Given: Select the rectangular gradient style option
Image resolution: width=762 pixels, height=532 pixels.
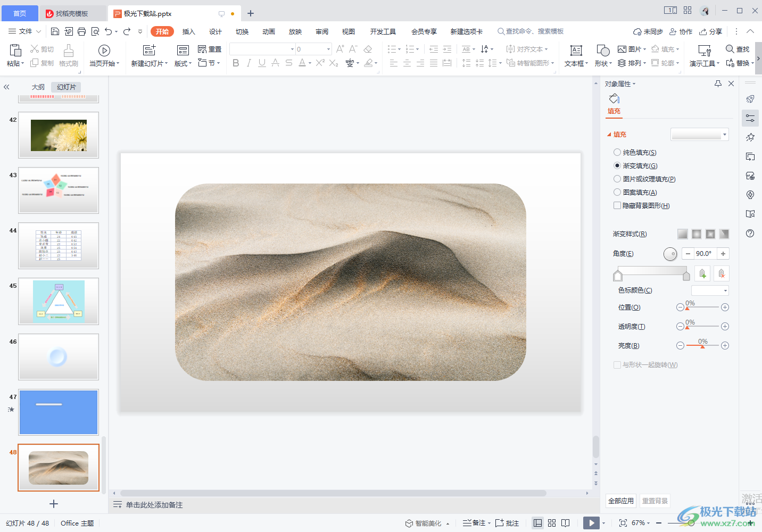Looking at the screenshot, I should (x=710, y=234).
